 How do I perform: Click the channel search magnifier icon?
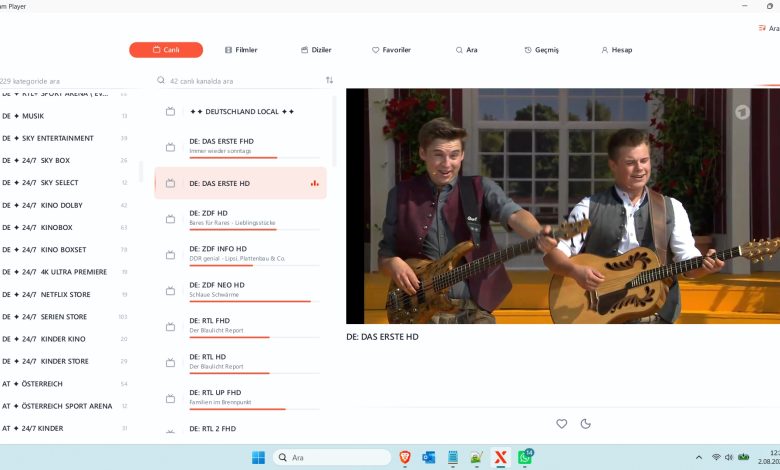click(161, 80)
